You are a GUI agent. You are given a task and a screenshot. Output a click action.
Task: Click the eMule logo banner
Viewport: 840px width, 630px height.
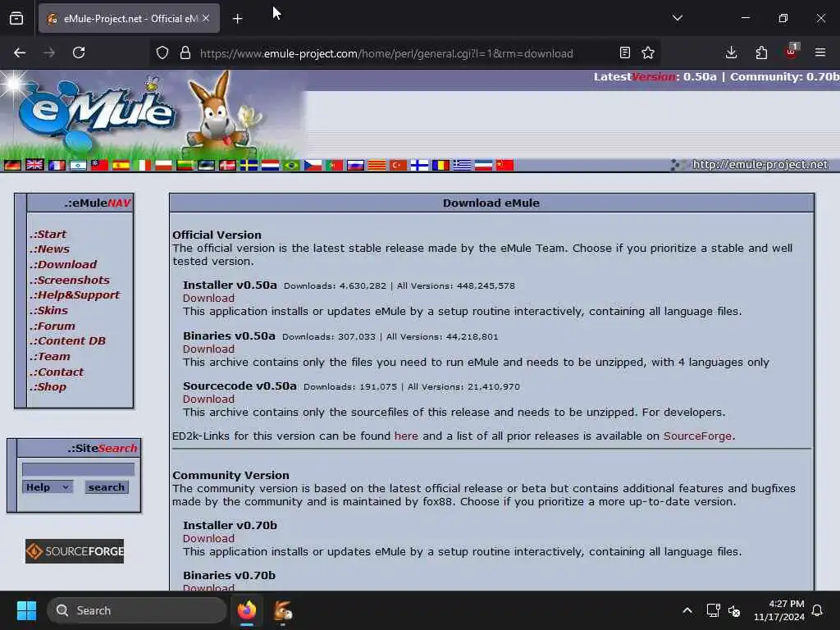[153, 114]
